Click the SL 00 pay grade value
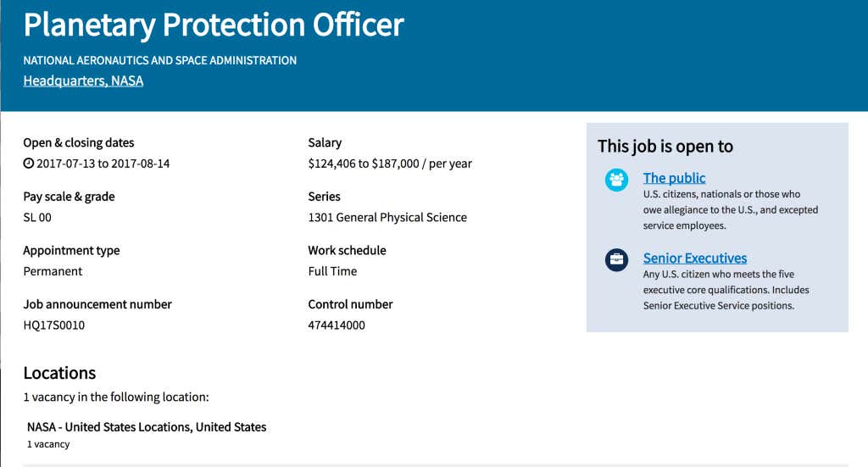 [x=37, y=218]
